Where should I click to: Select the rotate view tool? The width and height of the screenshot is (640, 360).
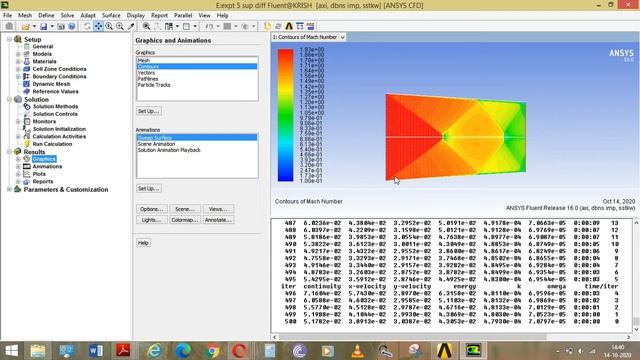click(x=87, y=27)
